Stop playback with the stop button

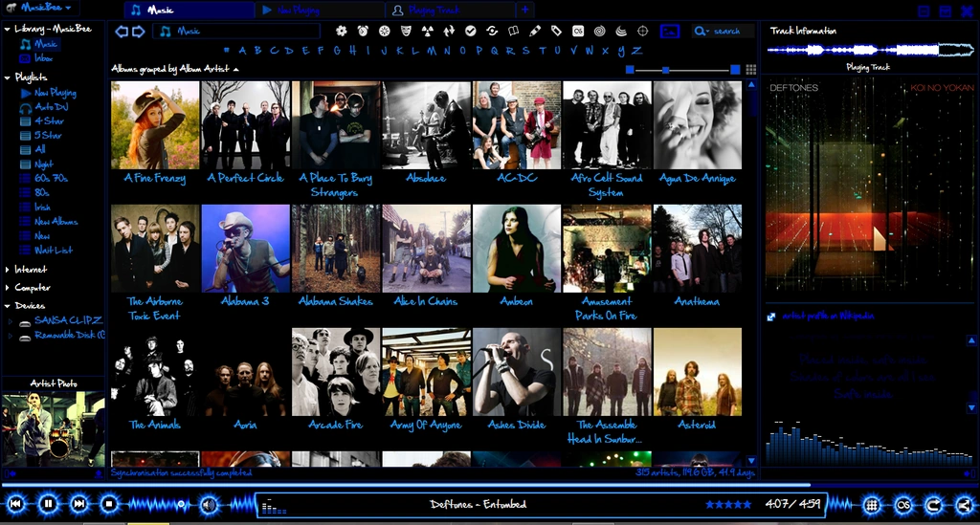pyautogui.click(x=110, y=504)
